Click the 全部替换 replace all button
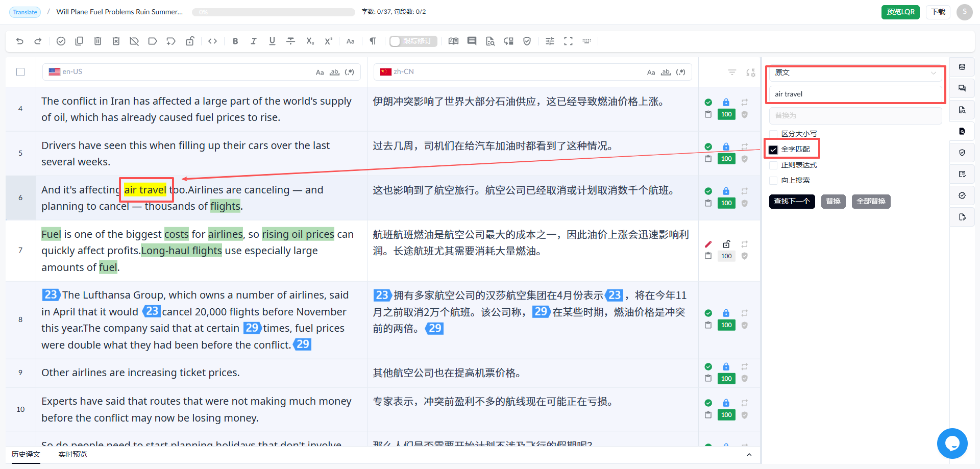980x469 pixels. (x=871, y=202)
